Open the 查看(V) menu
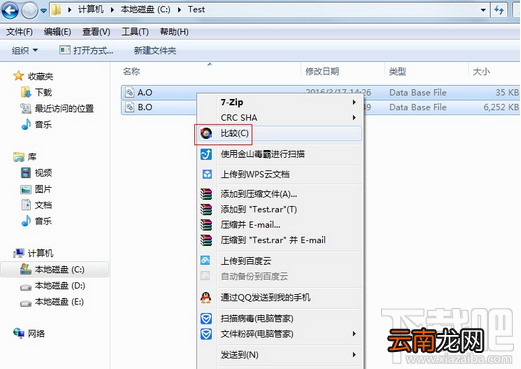521x369 pixels. (96, 32)
